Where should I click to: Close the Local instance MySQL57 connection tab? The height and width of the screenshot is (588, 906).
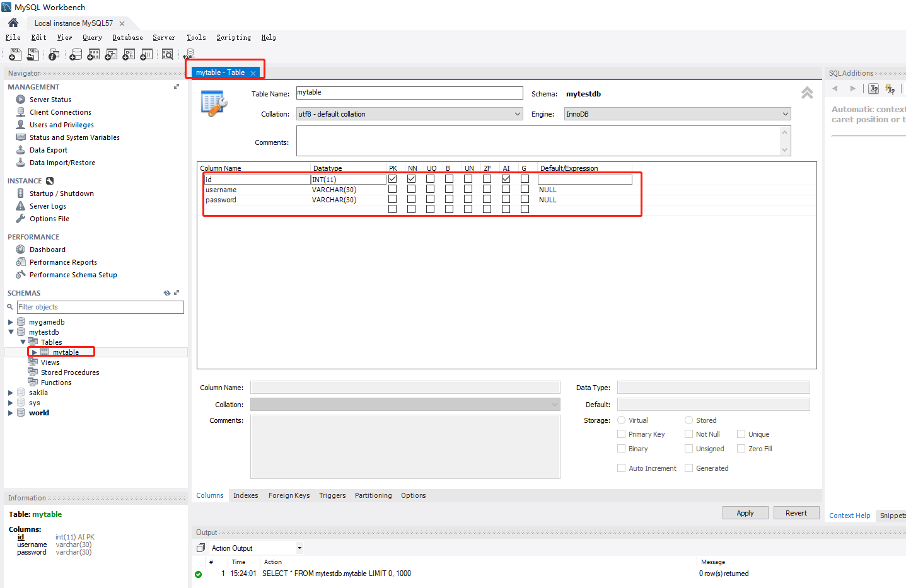click(x=122, y=23)
